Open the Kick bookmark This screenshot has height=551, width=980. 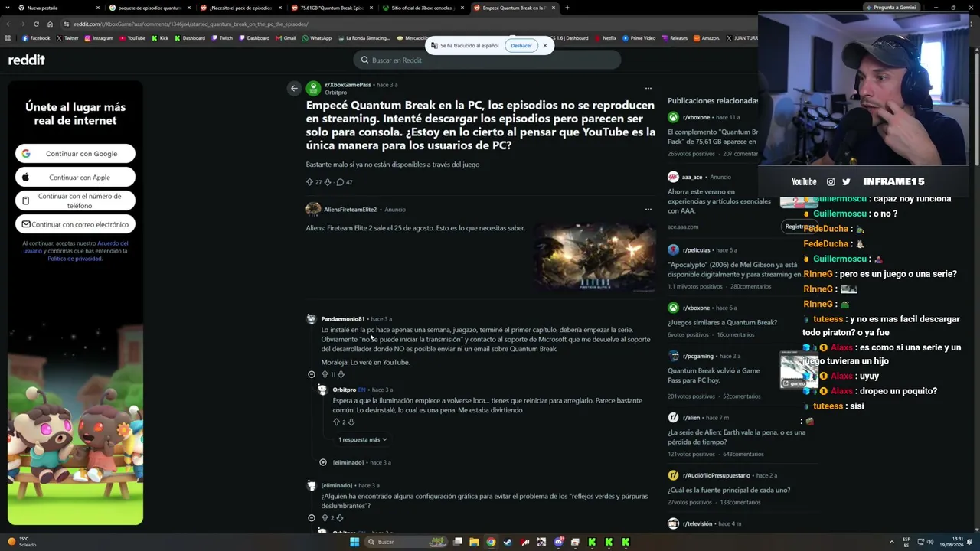tap(160, 38)
